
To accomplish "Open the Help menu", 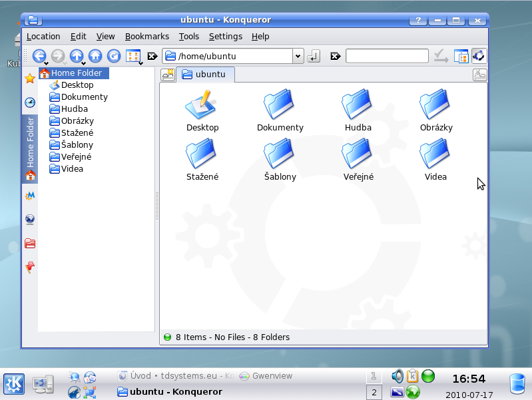I will point(260,37).
